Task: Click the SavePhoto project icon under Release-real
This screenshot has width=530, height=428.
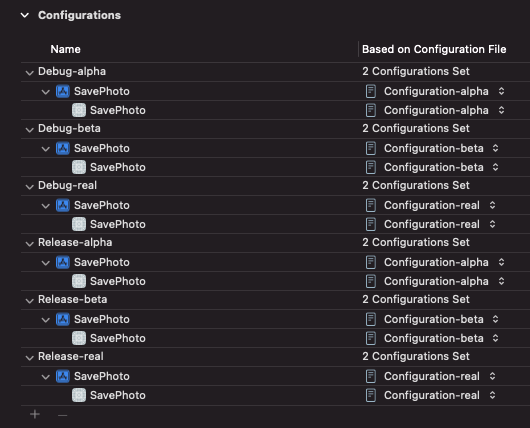Action: (63, 376)
